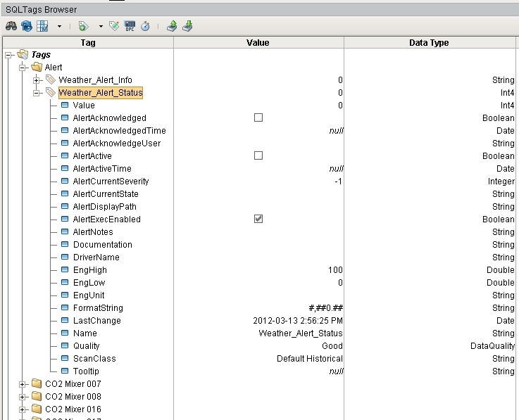This screenshot has width=519, height=420.
Task: Click the CO2 Mixer 008 folder label
Action: [x=73, y=397]
